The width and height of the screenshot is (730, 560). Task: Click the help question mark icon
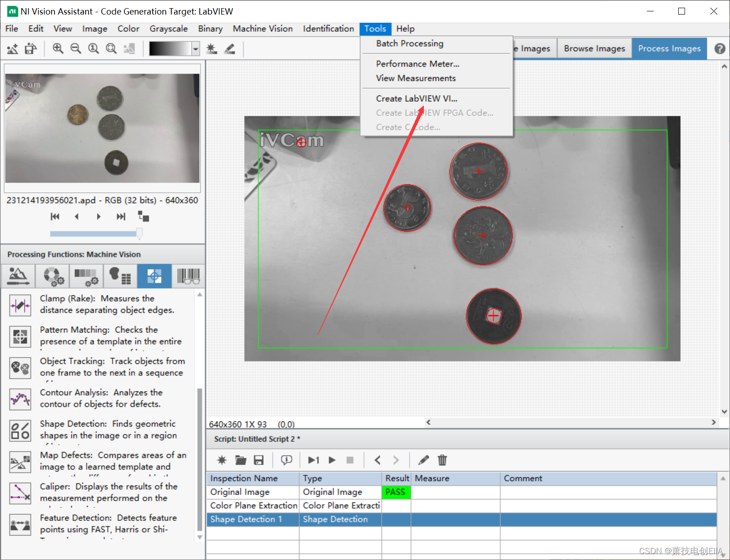(720, 49)
